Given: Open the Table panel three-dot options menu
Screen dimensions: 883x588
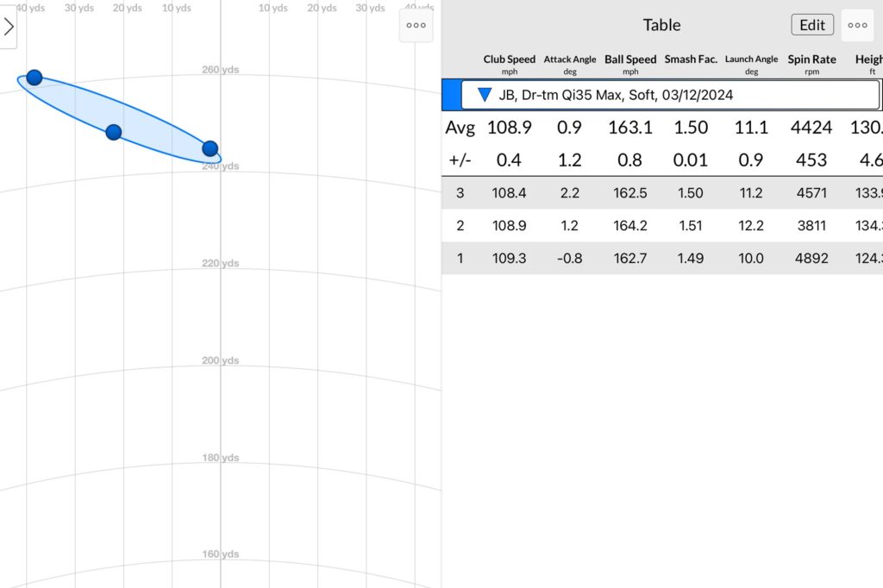Looking at the screenshot, I should pos(857,25).
